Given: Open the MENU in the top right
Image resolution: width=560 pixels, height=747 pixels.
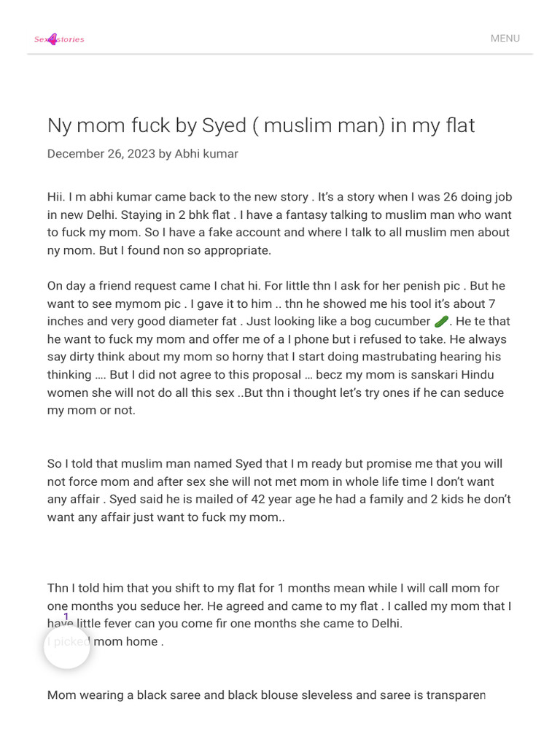Looking at the screenshot, I should 505,39.
